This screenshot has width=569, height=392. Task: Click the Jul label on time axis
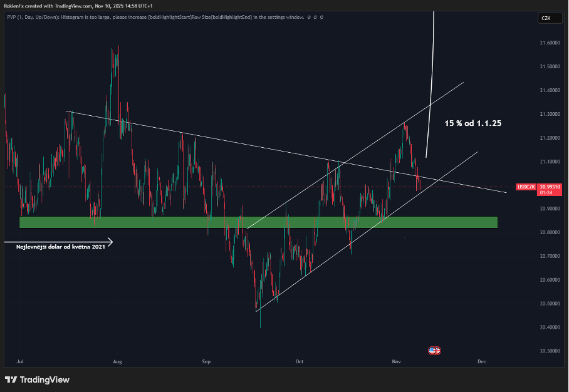pyautogui.click(x=19, y=361)
